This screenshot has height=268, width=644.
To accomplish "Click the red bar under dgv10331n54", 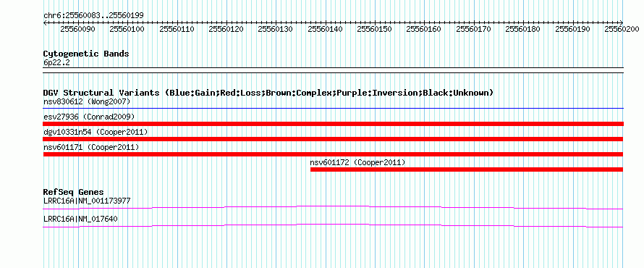I will (x=333, y=139).
